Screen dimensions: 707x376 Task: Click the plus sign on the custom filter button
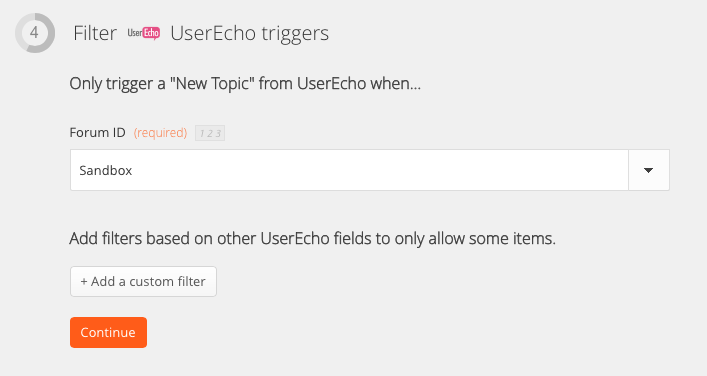point(84,282)
